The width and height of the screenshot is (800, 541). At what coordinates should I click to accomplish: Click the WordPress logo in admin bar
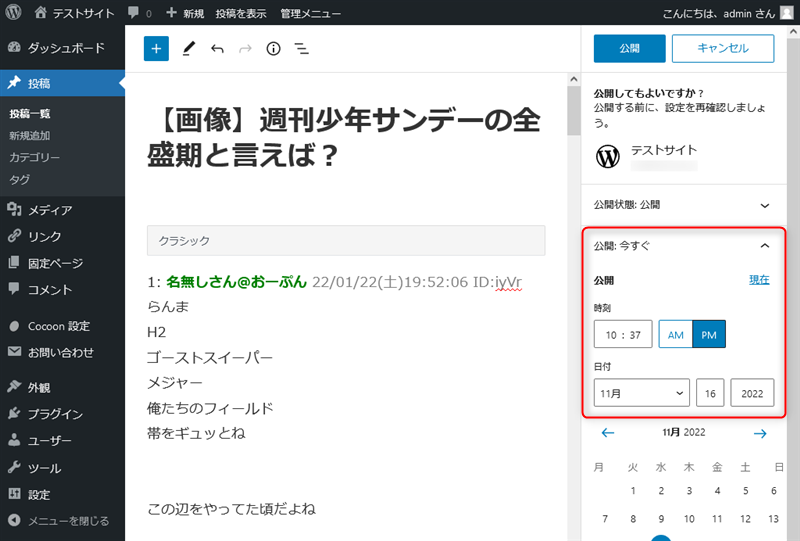point(13,12)
